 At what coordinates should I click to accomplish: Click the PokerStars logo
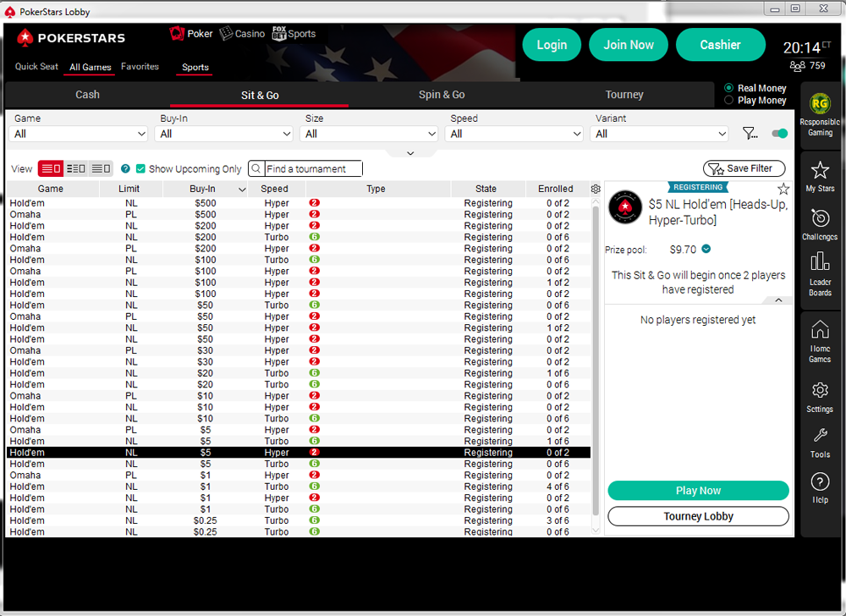coord(71,38)
